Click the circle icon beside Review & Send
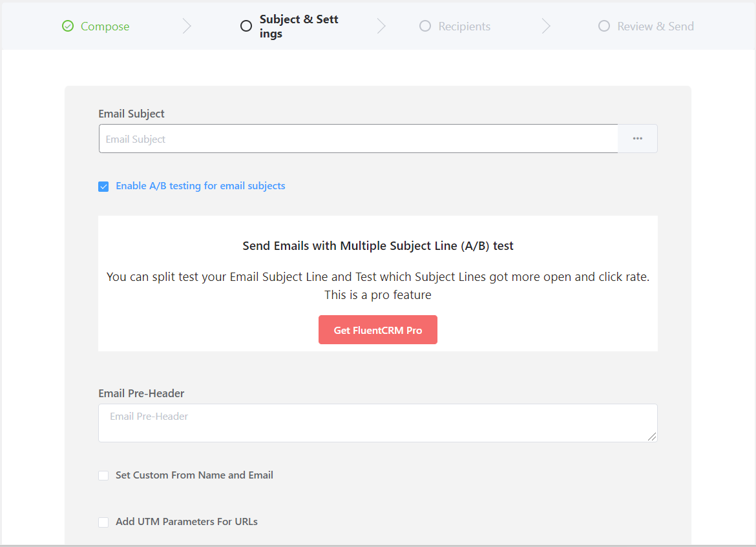This screenshot has width=756, height=547. tap(604, 26)
